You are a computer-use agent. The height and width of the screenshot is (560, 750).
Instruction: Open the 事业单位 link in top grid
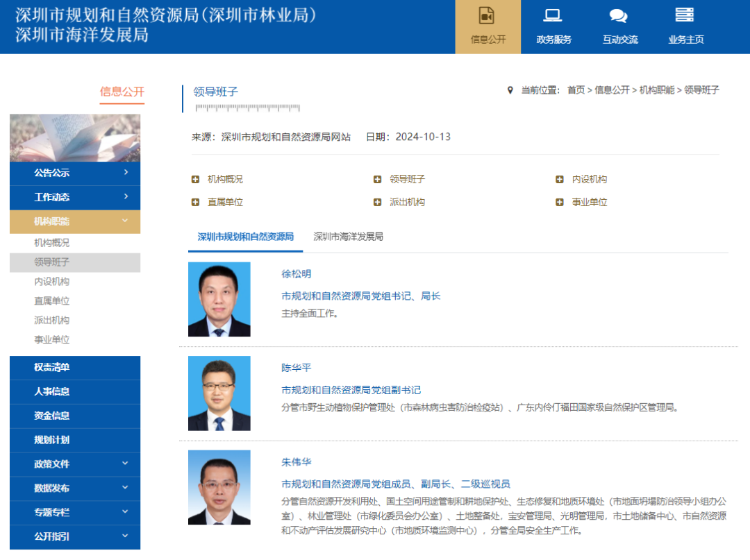click(x=590, y=203)
